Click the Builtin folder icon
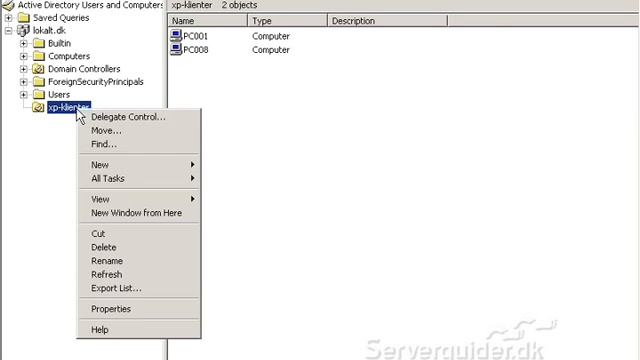 click(x=39, y=43)
